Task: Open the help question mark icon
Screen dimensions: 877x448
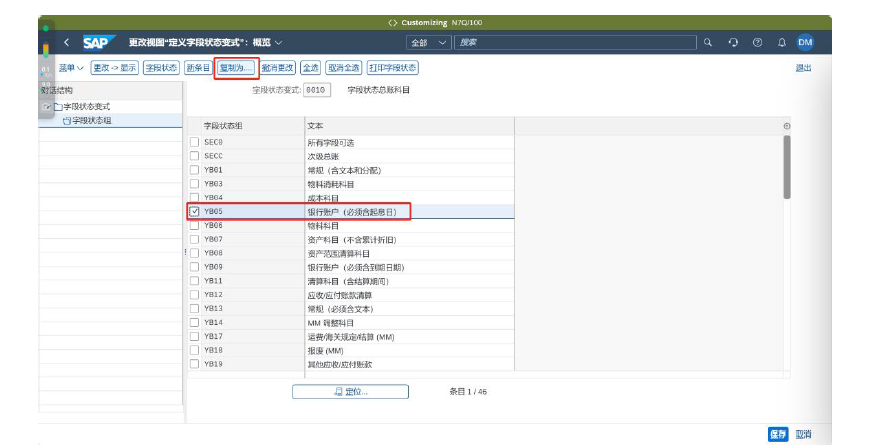Action: click(x=757, y=43)
